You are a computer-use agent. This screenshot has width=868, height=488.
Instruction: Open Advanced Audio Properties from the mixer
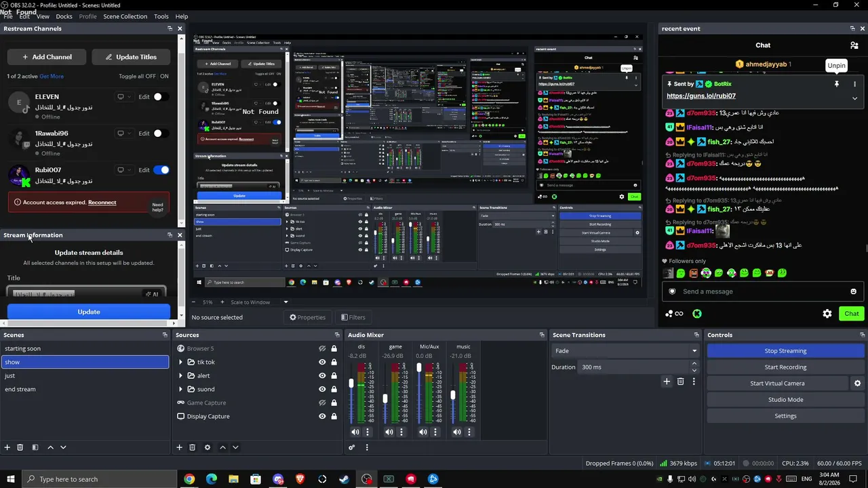click(x=351, y=447)
